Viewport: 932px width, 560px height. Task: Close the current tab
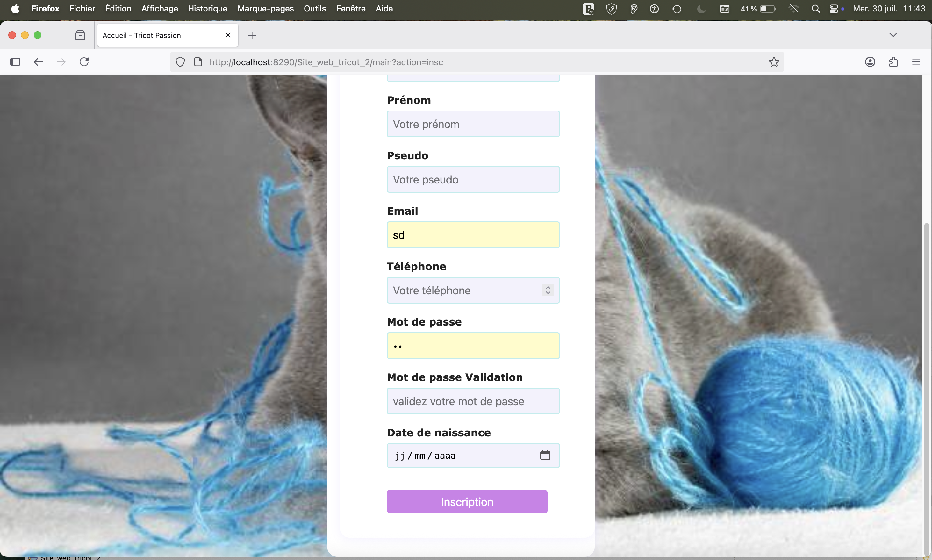228,35
